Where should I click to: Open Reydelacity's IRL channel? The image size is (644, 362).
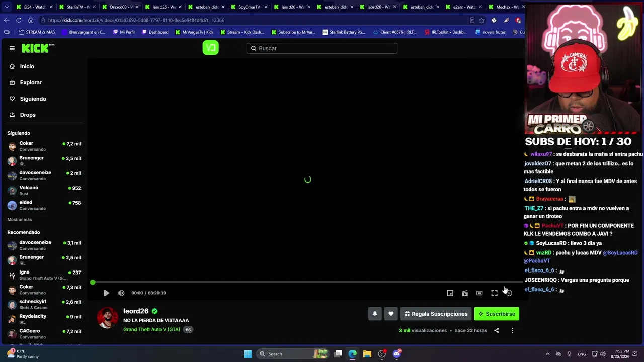point(44,319)
